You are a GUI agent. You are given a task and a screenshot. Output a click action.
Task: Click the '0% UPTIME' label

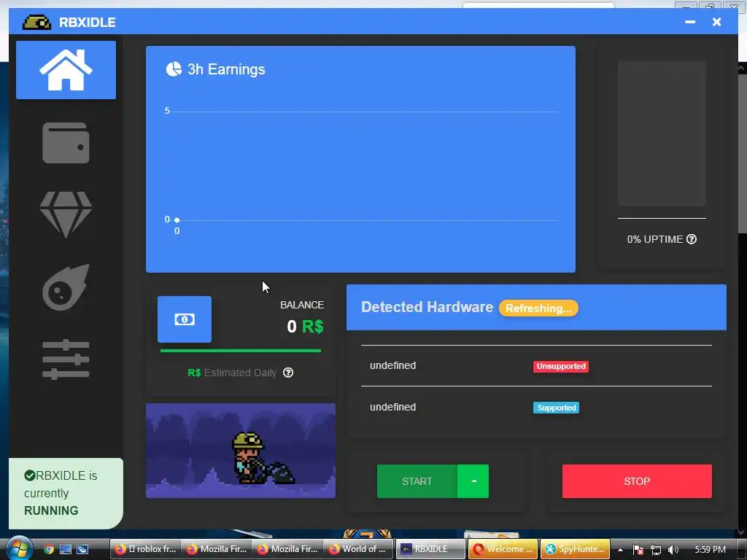point(654,239)
